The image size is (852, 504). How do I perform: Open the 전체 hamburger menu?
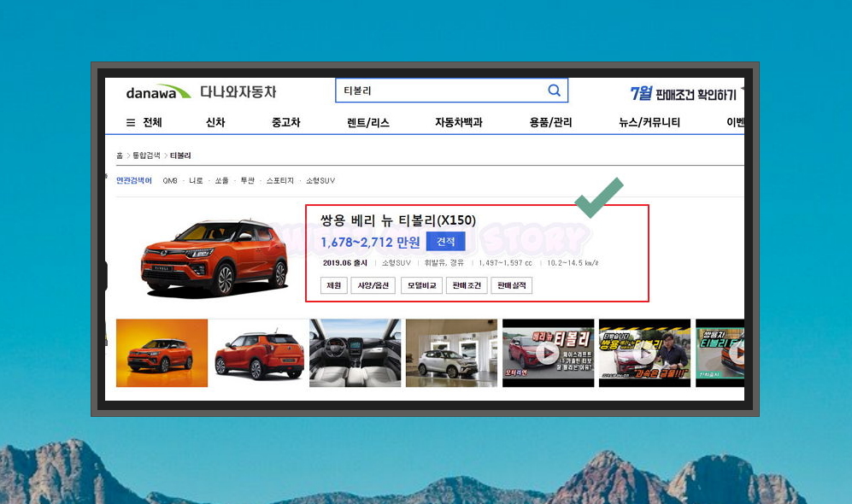pos(144,122)
